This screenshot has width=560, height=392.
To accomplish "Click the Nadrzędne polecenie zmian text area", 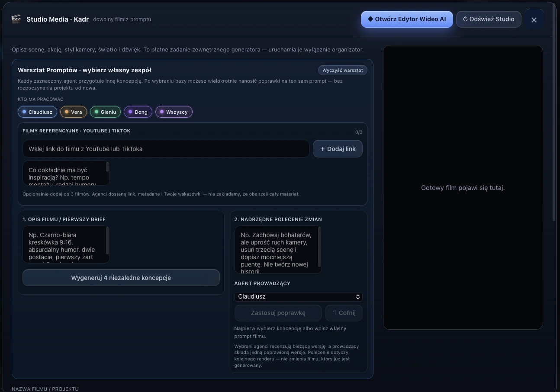I will (x=278, y=250).
